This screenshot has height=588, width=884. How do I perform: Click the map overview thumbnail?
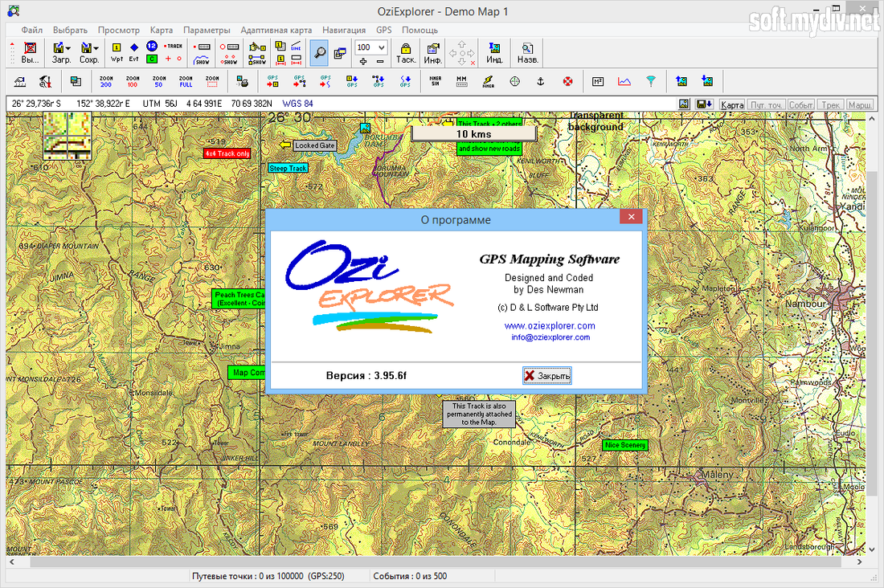click(67, 135)
